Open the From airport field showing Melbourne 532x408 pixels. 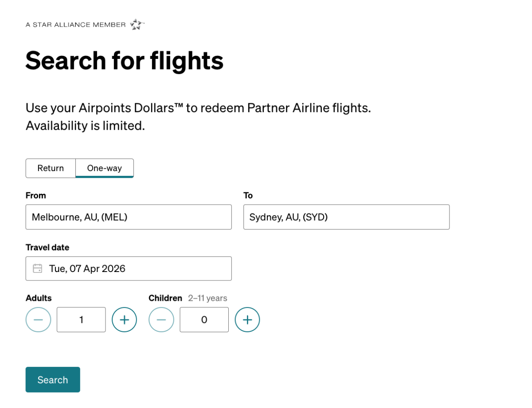(x=129, y=217)
